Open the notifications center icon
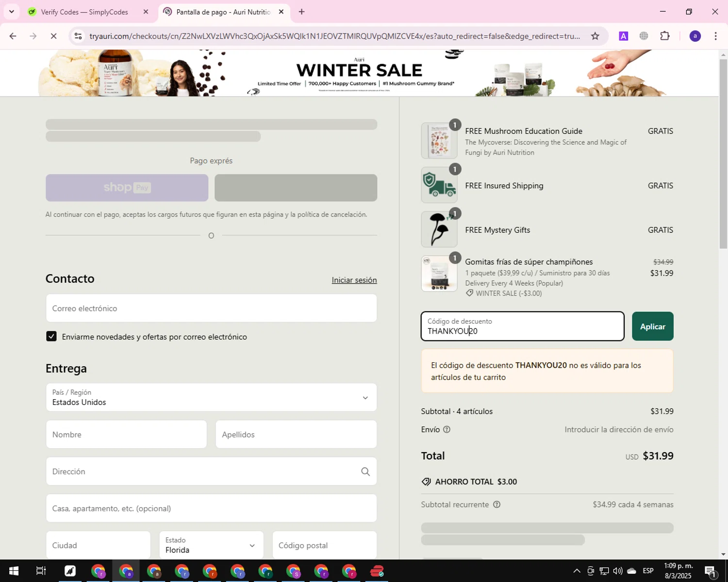 pyautogui.click(x=711, y=571)
